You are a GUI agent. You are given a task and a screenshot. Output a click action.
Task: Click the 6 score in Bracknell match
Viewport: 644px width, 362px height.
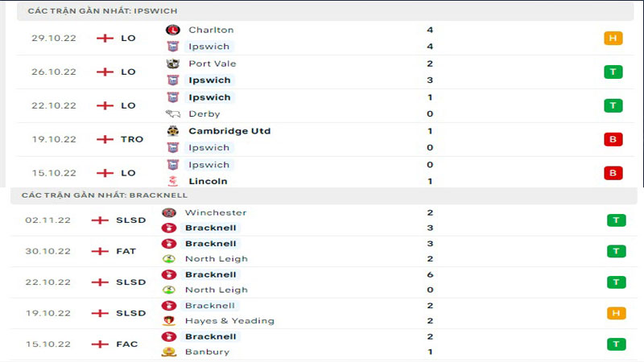tap(431, 274)
